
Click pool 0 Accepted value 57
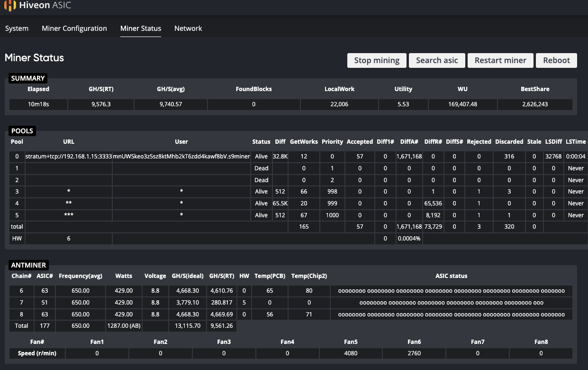[x=360, y=157]
